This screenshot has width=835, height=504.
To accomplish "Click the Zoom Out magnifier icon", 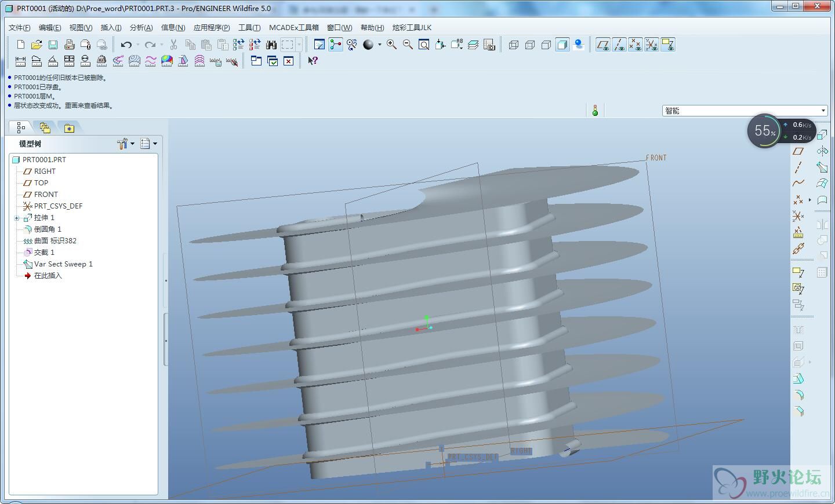I will click(x=408, y=45).
